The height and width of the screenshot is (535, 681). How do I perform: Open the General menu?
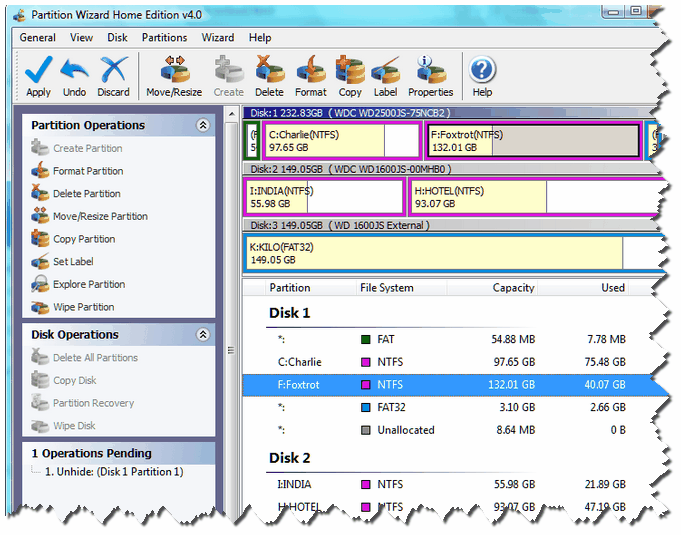(37, 38)
